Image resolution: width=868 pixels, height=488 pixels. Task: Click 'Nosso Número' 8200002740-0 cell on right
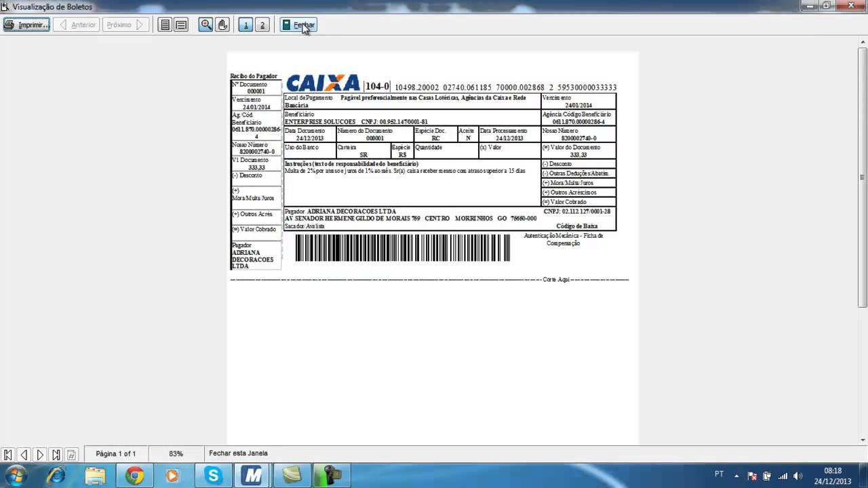tap(578, 134)
